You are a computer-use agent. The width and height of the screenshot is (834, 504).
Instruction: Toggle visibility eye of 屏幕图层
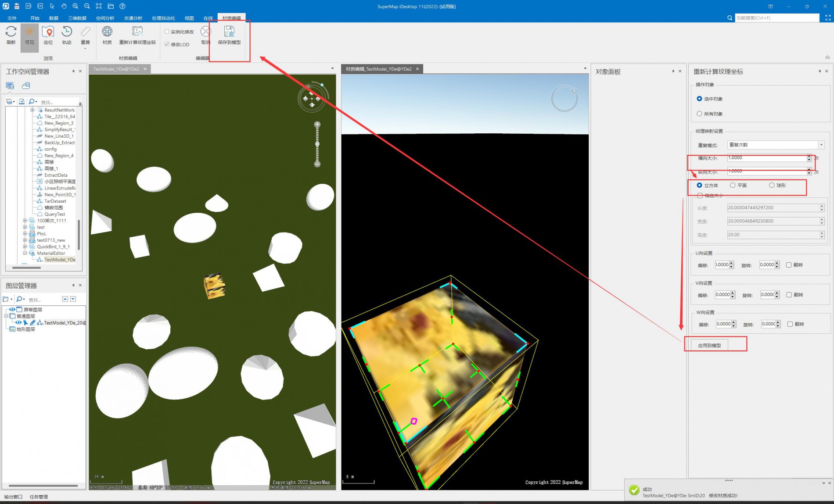[x=12, y=309]
